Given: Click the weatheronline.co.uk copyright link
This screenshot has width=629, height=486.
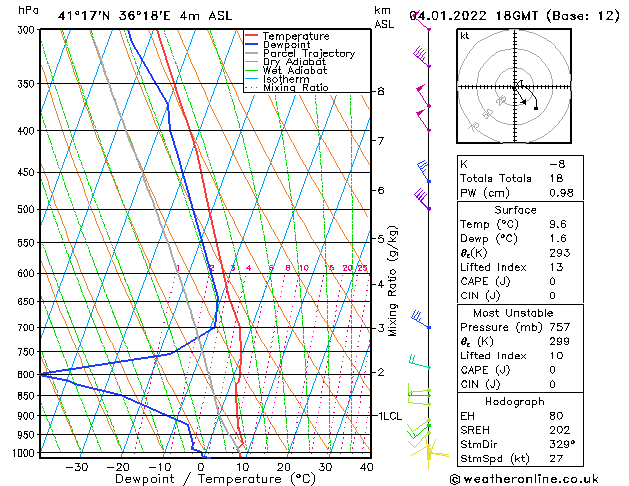Looking at the screenshot, I should point(524,479).
